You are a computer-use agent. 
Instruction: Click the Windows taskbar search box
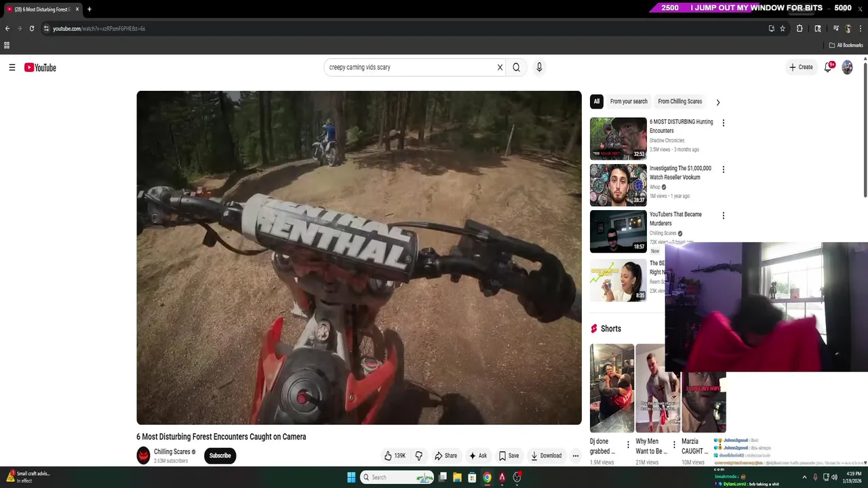click(x=397, y=477)
